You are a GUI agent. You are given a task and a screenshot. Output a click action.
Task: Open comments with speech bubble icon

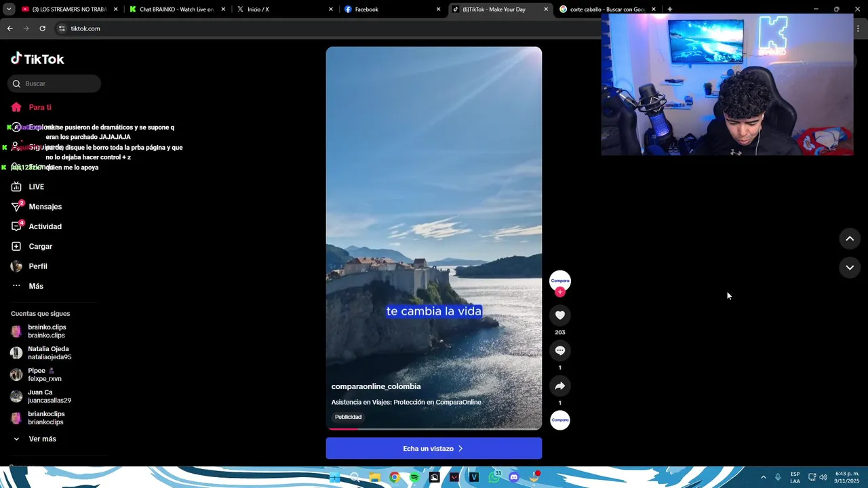pyautogui.click(x=560, y=350)
